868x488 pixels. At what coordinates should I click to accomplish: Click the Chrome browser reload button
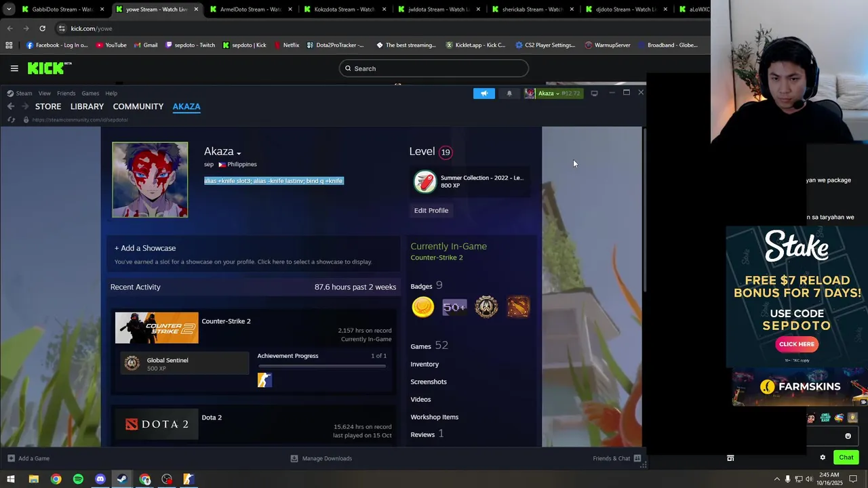[42, 28]
